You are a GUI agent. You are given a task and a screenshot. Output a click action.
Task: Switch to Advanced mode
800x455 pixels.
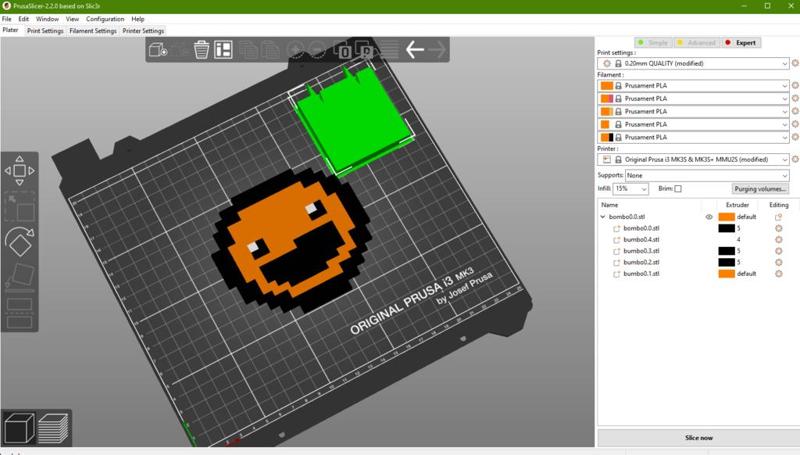697,43
